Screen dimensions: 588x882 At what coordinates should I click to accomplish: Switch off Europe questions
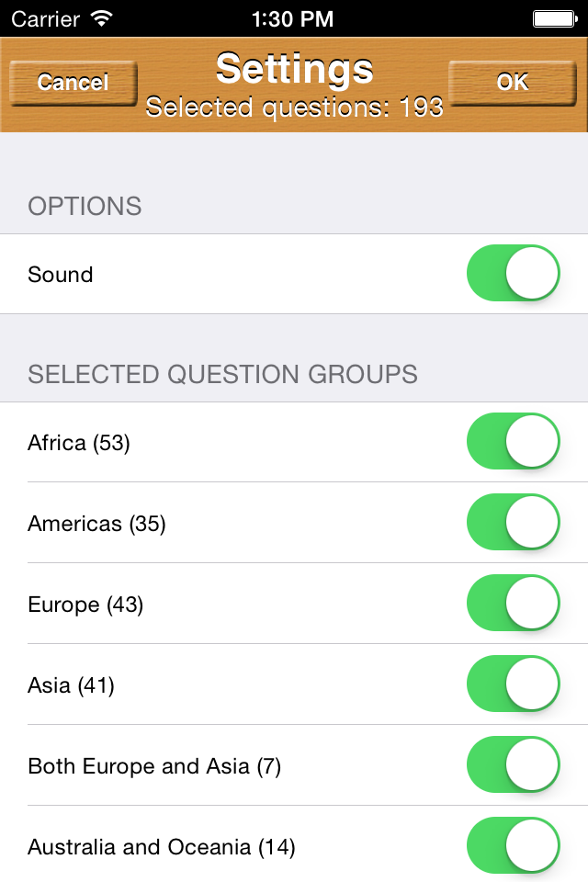click(513, 604)
